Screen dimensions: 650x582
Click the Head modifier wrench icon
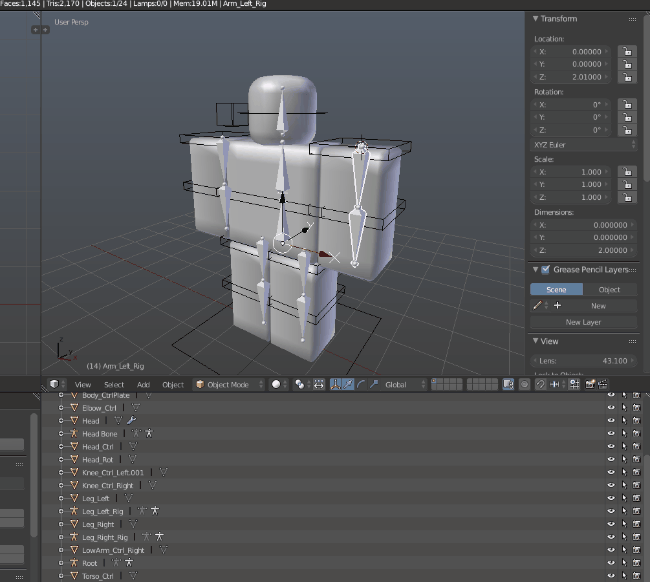(131, 420)
